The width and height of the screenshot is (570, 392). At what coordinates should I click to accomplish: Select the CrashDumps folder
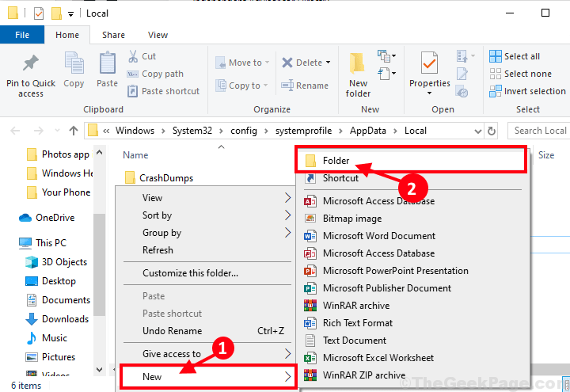point(159,178)
